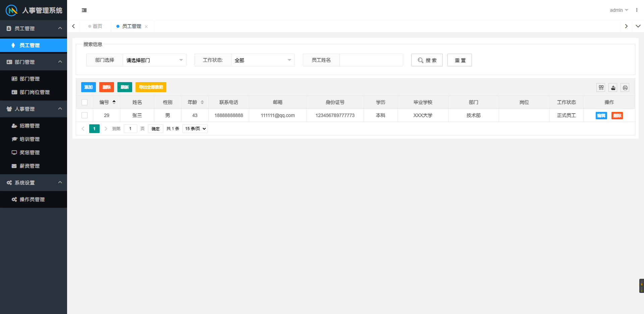Click the 添加 button to add an employee
The height and width of the screenshot is (314, 644).
pyautogui.click(x=88, y=87)
